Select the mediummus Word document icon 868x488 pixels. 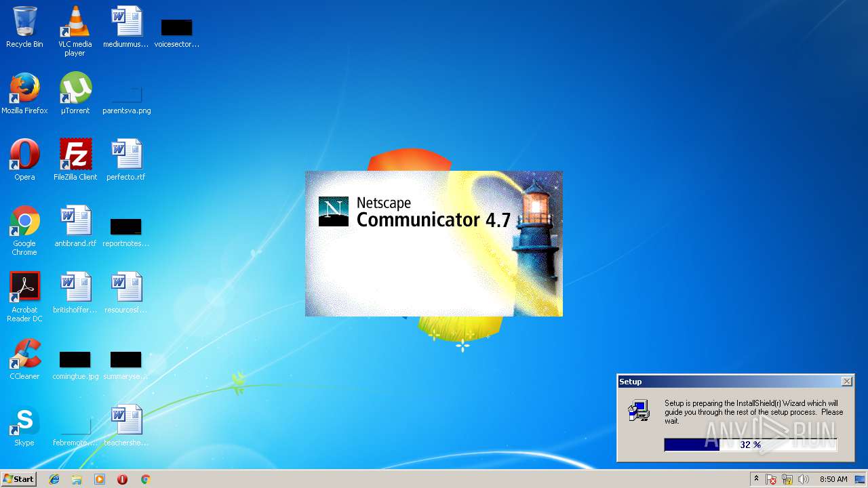[126, 27]
